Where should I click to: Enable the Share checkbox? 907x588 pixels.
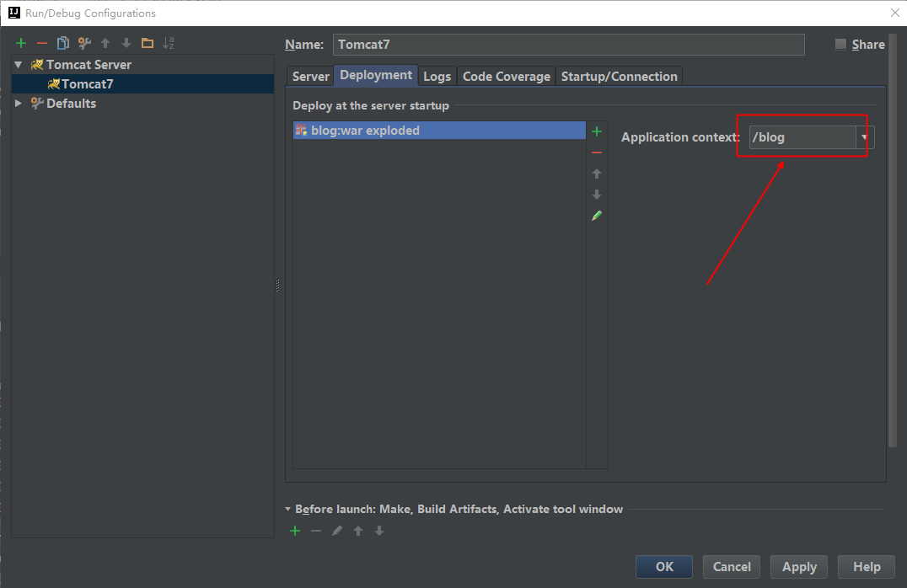840,45
